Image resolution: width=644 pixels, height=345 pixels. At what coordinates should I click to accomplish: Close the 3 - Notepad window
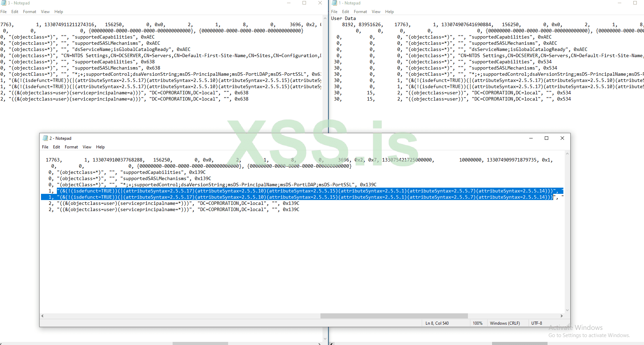320,3
